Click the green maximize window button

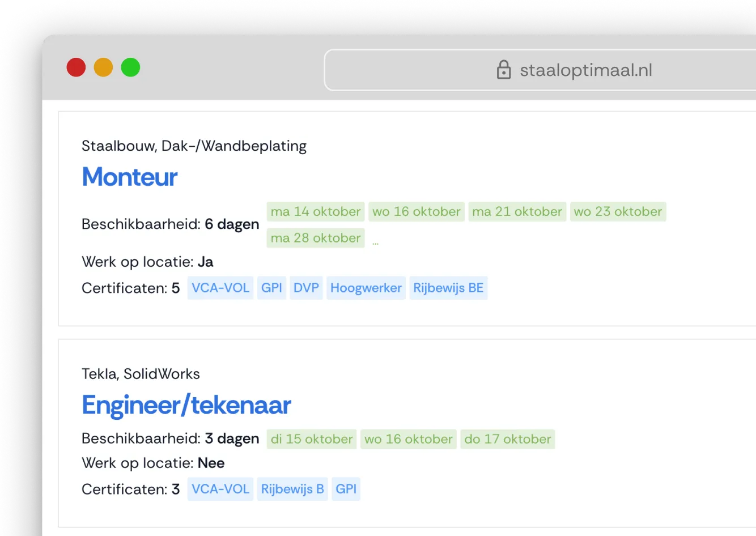[130, 67]
